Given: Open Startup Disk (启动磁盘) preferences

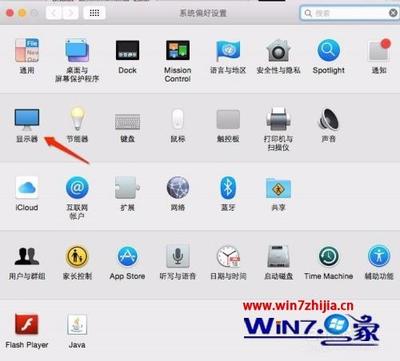Looking at the screenshot, I should [x=278, y=257].
